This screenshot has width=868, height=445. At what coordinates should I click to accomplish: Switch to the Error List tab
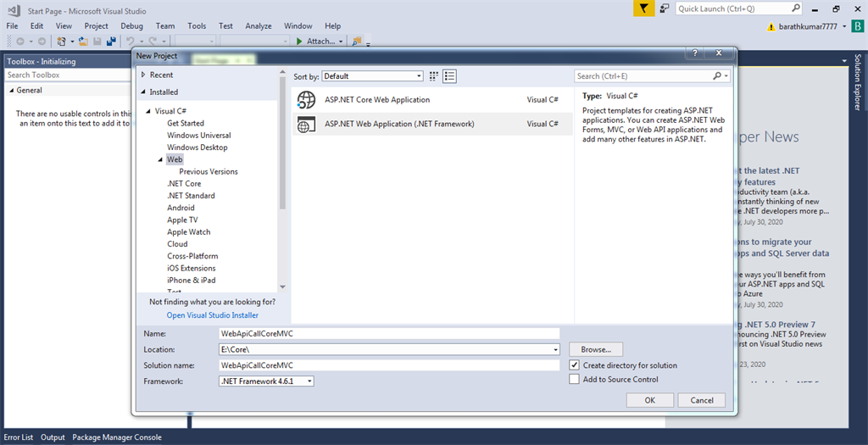pos(19,437)
